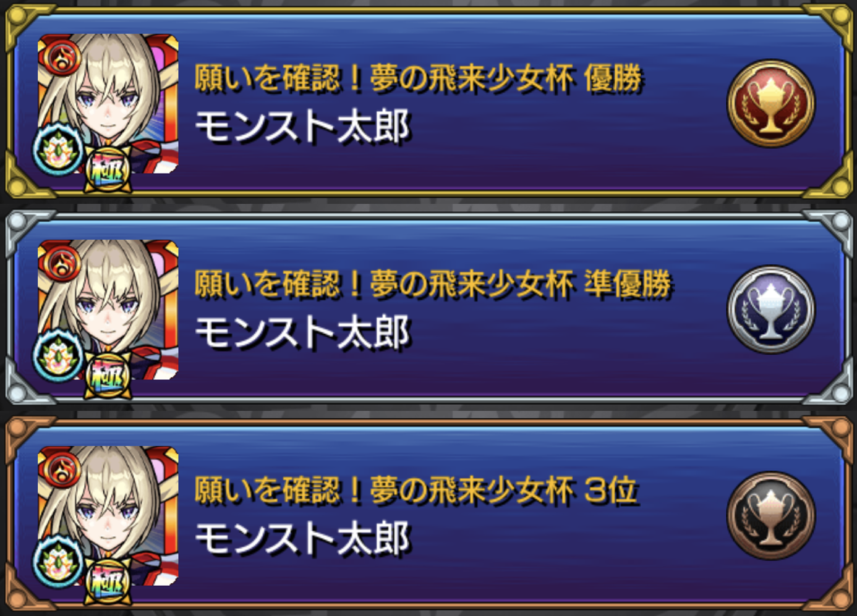
Task: Click the lotus flower badge in the 3位 banner
Action: coord(58,563)
